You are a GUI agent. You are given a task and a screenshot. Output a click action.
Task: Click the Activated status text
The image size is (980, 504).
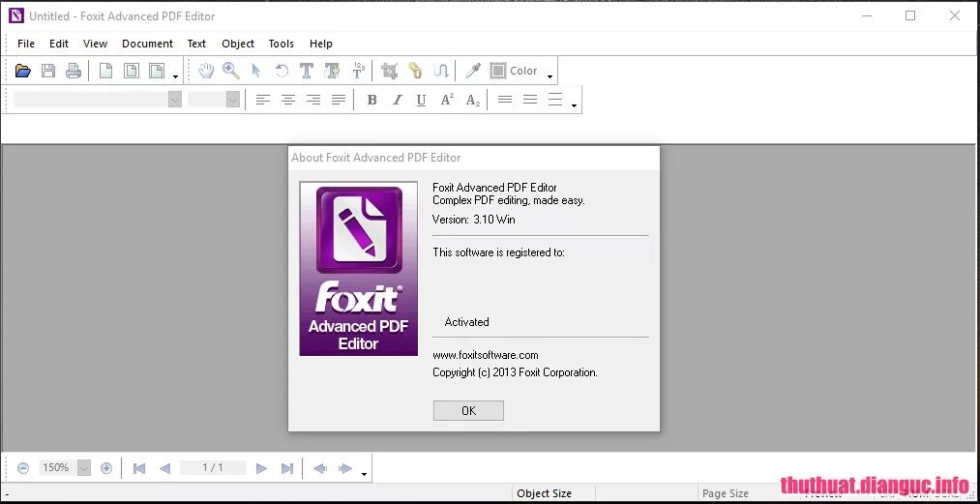pyautogui.click(x=467, y=322)
